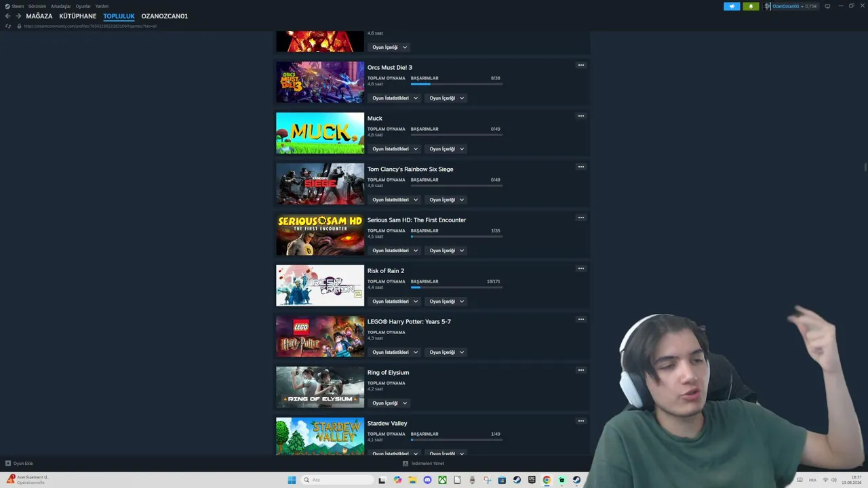Switch to the MAĞAZA tab
The height and width of the screenshot is (488, 868).
pyautogui.click(x=39, y=16)
